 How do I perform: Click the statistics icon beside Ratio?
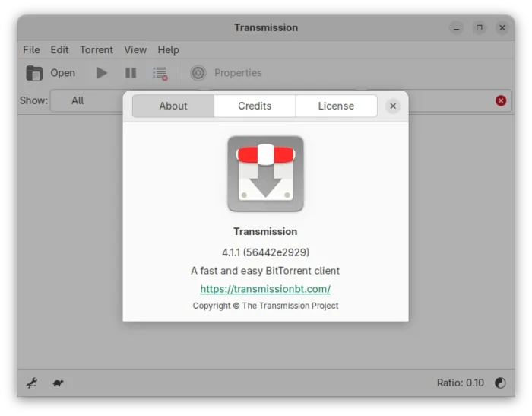pos(500,383)
